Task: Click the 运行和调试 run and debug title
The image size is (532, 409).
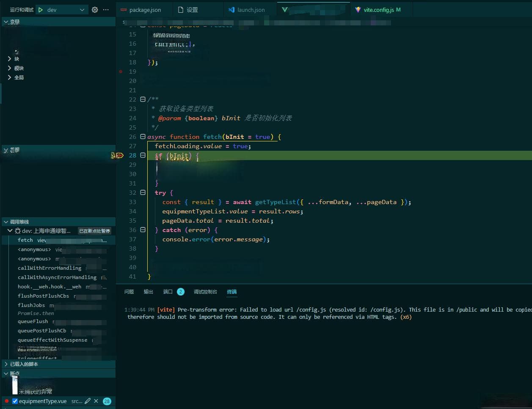Action: click(x=22, y=10)
